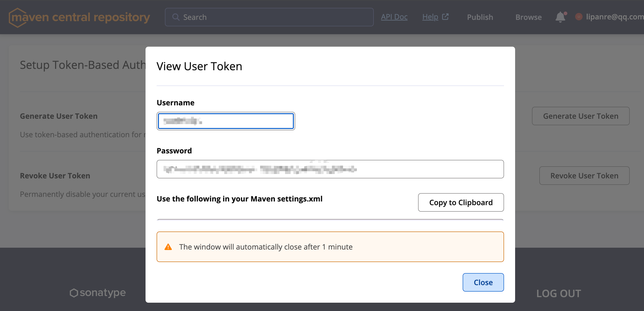Click LOG OUT in the footer
The height and width of the screenshot is (311, 644).
coord(559,293)
